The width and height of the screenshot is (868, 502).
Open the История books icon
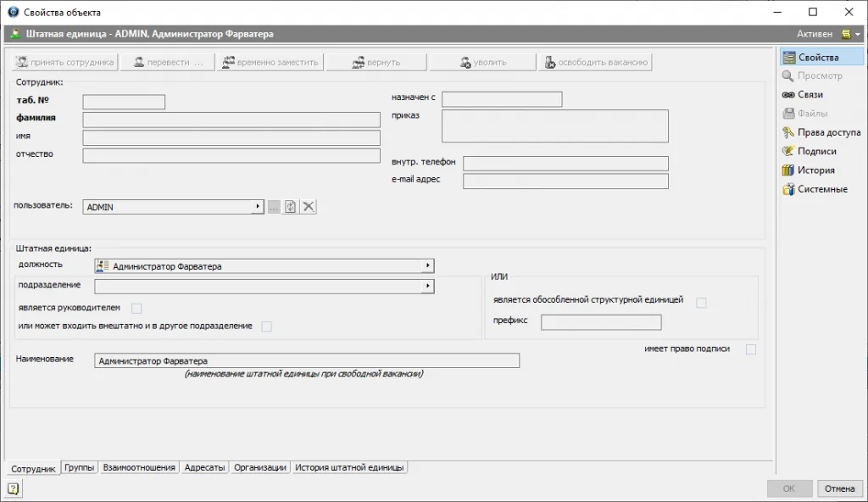click(x=787, y=170)
